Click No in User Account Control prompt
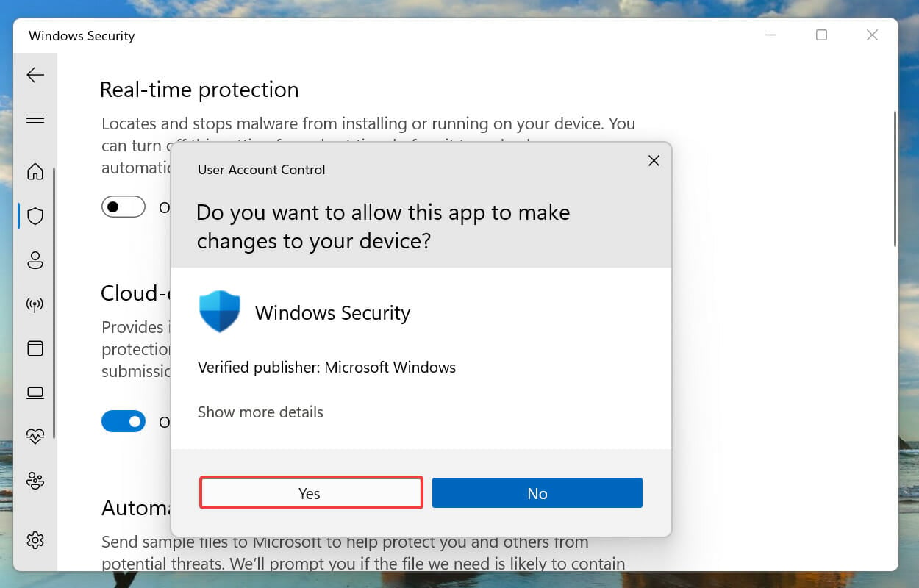 coord(537,493)
